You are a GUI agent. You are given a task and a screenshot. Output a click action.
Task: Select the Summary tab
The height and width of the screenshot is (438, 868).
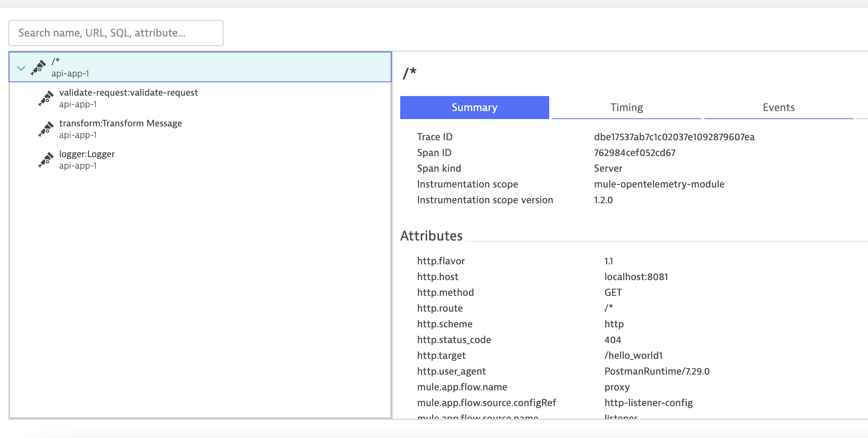(474, 108)
